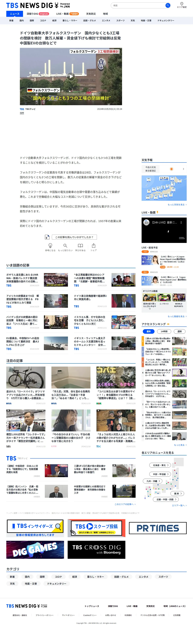Follow the もっと動画を見る link
The height and width of the screenshot is (644, 193).
(x=177, y=316)
